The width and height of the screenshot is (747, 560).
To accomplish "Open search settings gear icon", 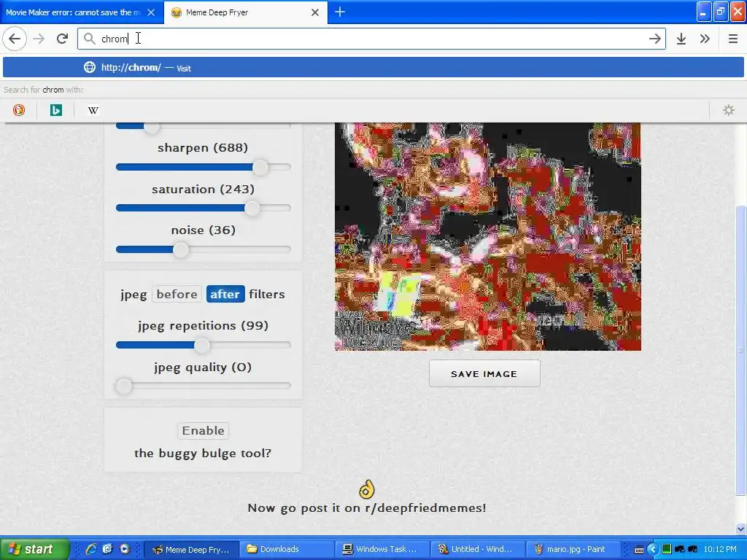I will [x=729, y=110].
